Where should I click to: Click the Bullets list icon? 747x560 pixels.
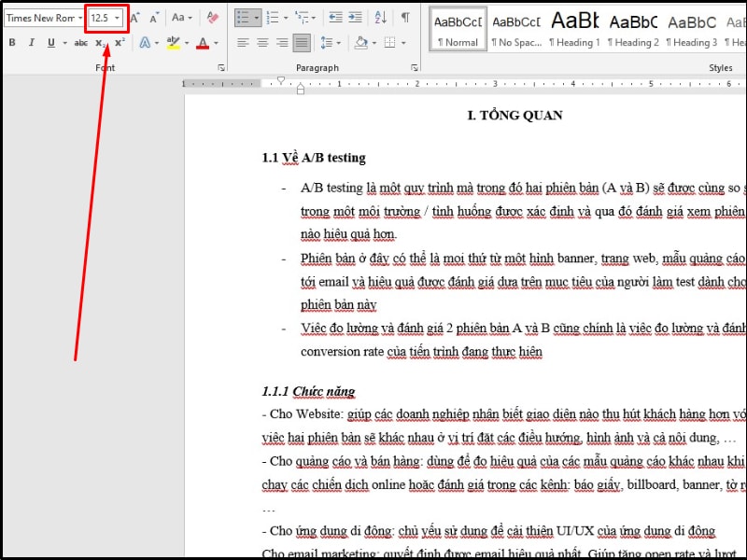point(244,18)
